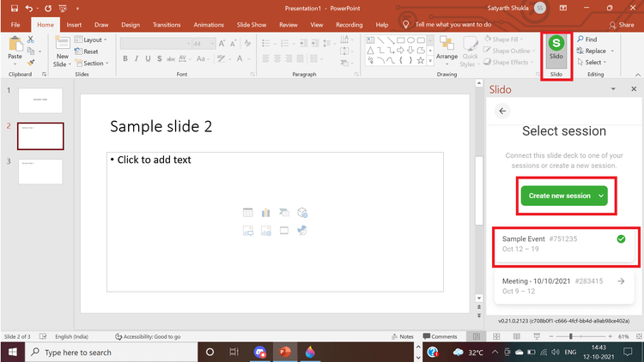Open the Arrange tool in Drawing group
644x362 pixels.
(x=447, y=50)
